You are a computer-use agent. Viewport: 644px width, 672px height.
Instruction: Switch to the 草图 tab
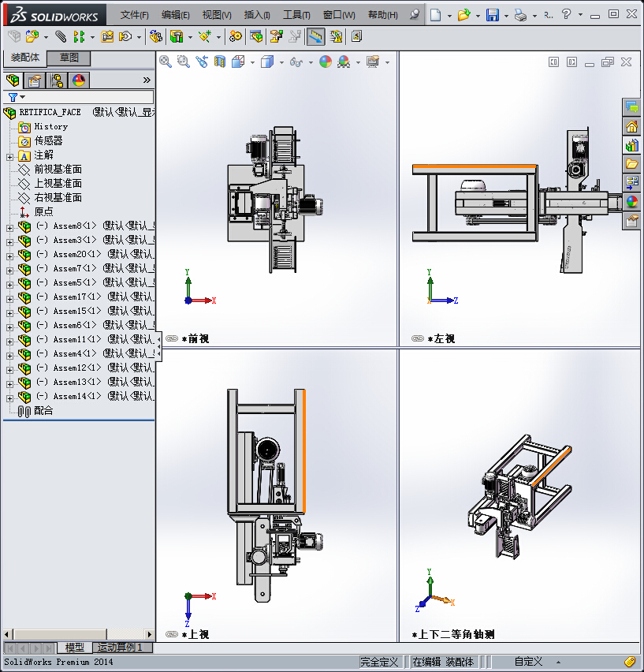pyautogui.click(x=69, y=58)
